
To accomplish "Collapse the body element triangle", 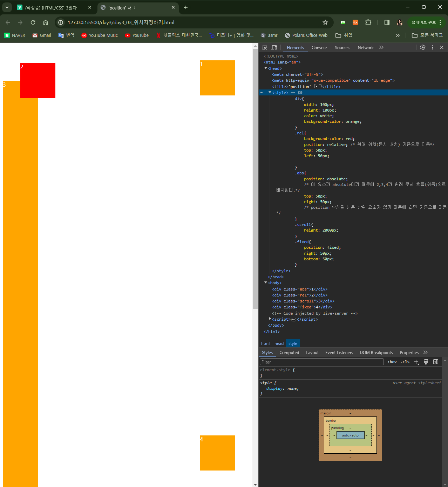I will pos(266,283).
